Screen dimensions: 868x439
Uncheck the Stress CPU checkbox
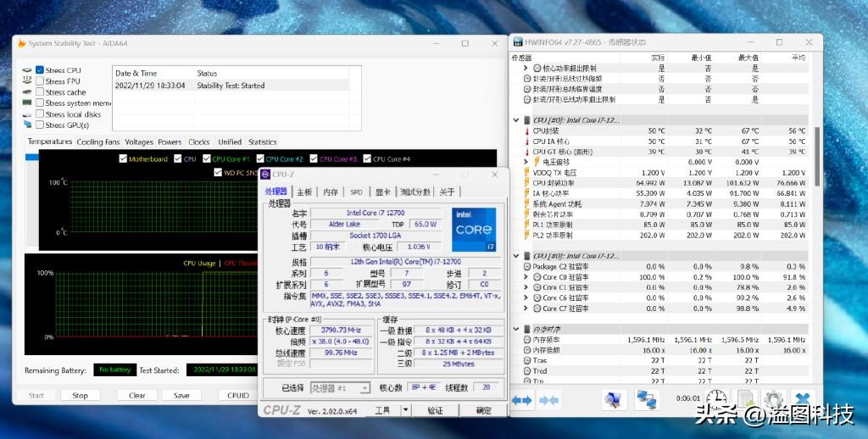coord(40,70)
